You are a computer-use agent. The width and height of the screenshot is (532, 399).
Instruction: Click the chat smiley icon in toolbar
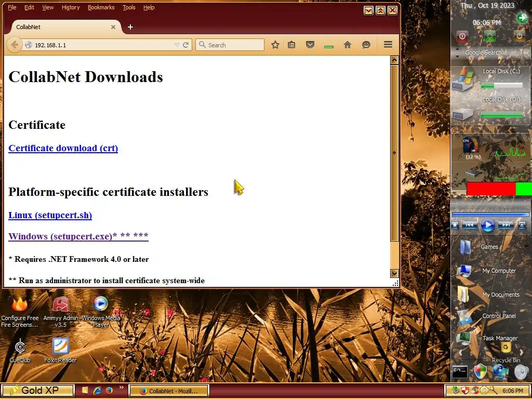coord(366,45)
